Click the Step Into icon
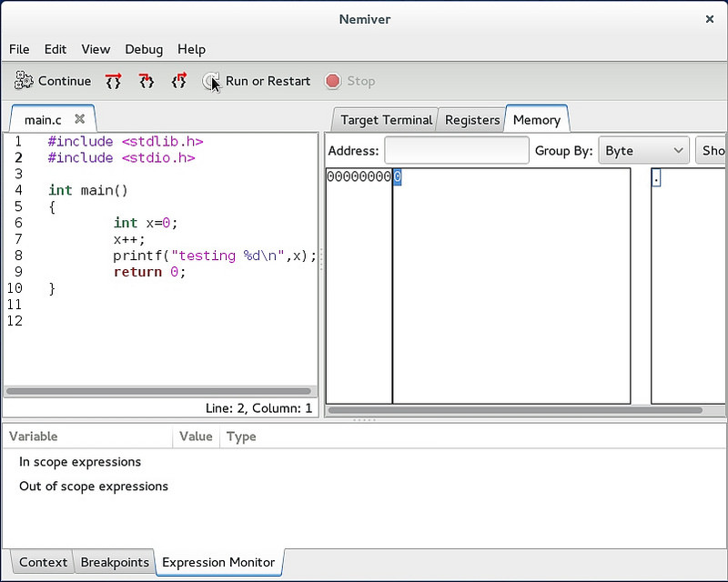This screenshot has width=728, height=582. point(147,81)
